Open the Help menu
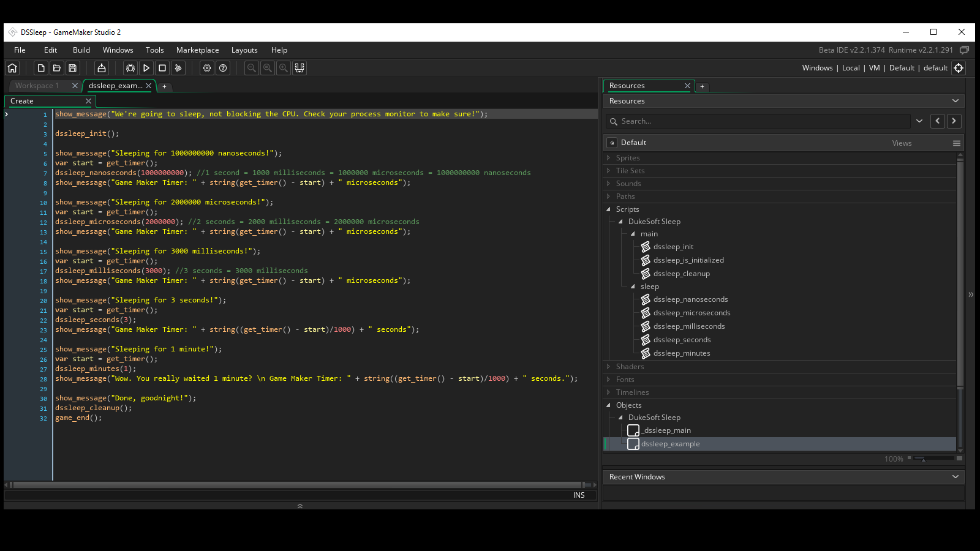Viewport: 980px width, 551px height. pos(279,50)
